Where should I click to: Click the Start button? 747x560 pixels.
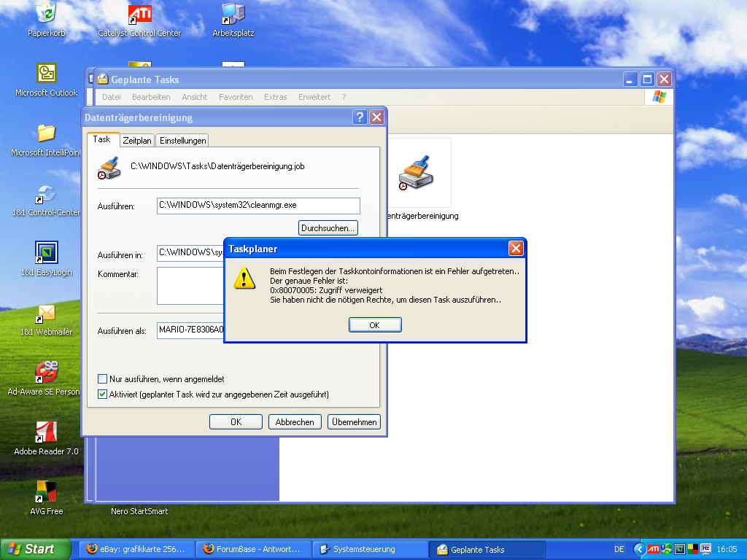click(x=36, y=549)
